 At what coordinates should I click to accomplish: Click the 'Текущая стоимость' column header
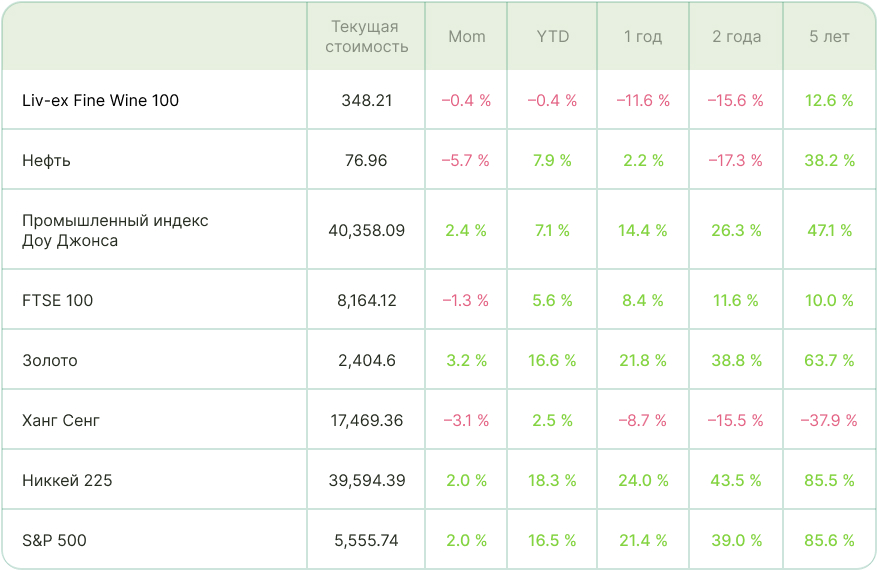tap(365, 37)
